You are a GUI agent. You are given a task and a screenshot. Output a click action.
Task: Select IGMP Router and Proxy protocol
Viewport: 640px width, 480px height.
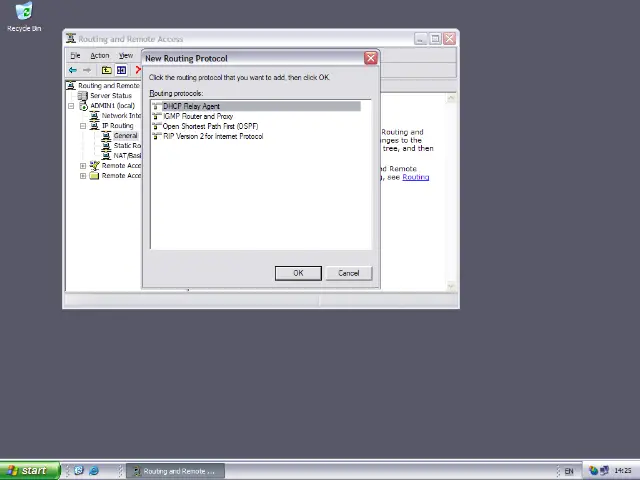197,116
